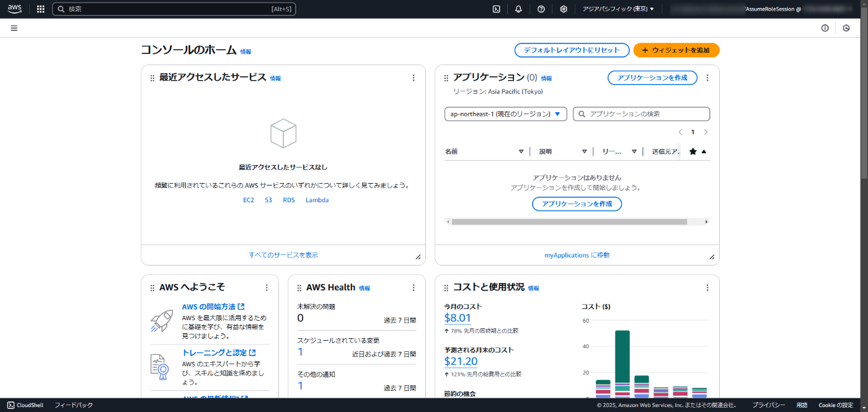Click the $8.01 current month cost
The image size is (868, 412).
pyautogui.click(x=458, y=318)
